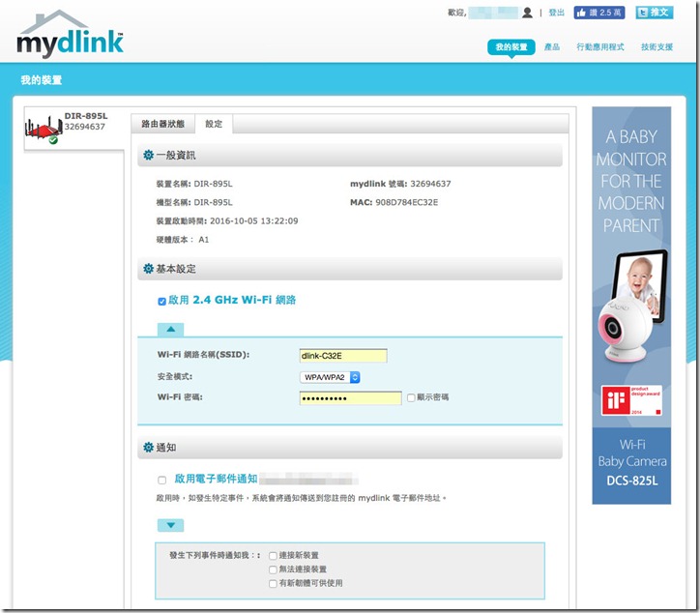This screenshot has height=613, width=700.
Task: Click the user profile silhouette icon
Action: tap(527, 13)
